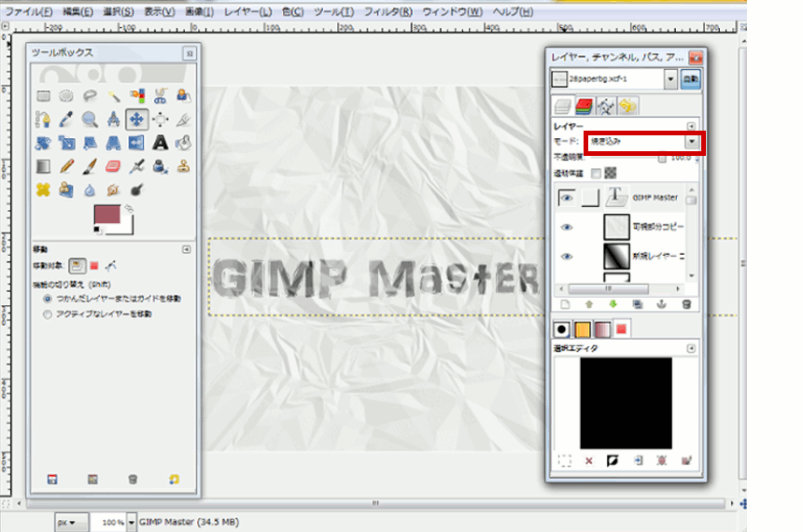The height and width of the screenshot is (532, 803).
Task: Open the layer mode dropdown
Action: click(692, 141)
